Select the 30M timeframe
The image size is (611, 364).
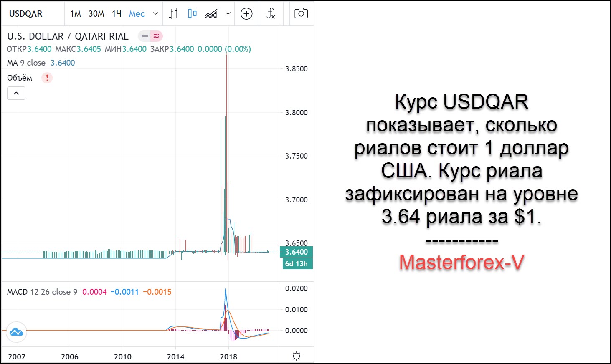point(96,14)
